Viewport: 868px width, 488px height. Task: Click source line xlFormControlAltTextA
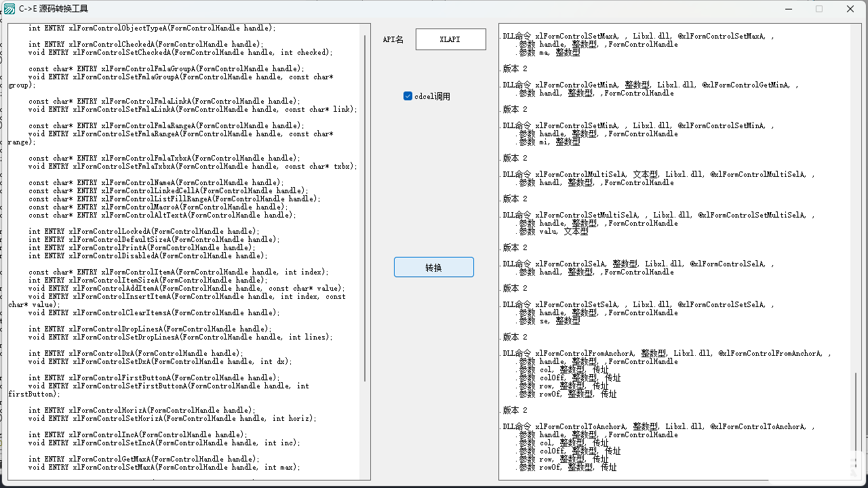[x=162, y=215]
